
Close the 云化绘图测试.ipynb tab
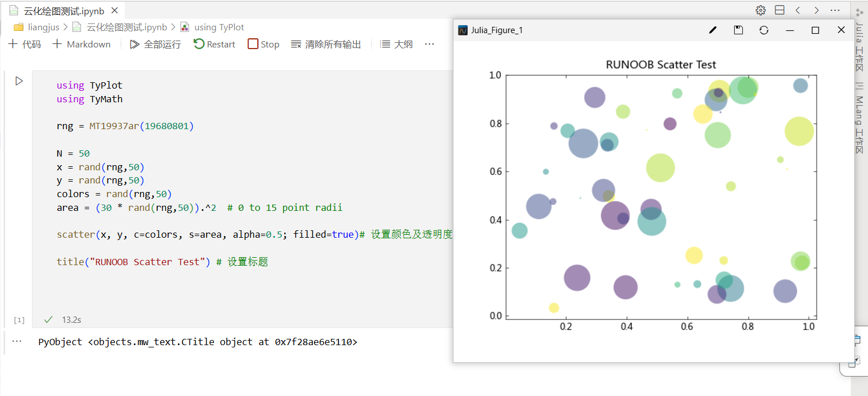[x=114, y=10]
